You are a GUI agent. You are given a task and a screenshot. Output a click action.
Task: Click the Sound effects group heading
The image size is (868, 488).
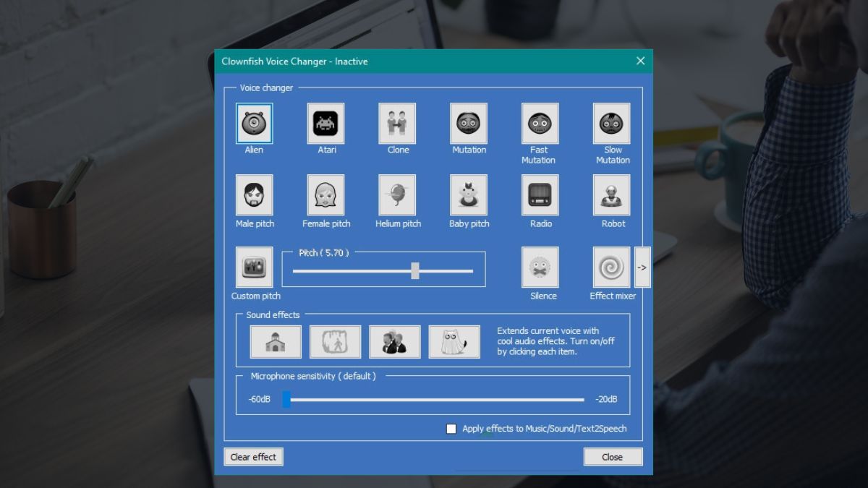[x=273, y=314]
